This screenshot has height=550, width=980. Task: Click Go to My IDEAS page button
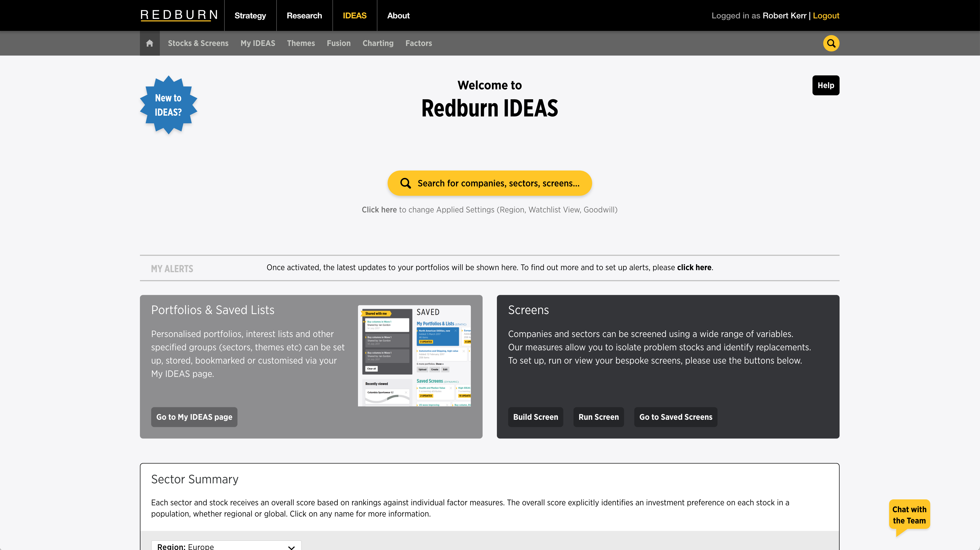[194, 417]
